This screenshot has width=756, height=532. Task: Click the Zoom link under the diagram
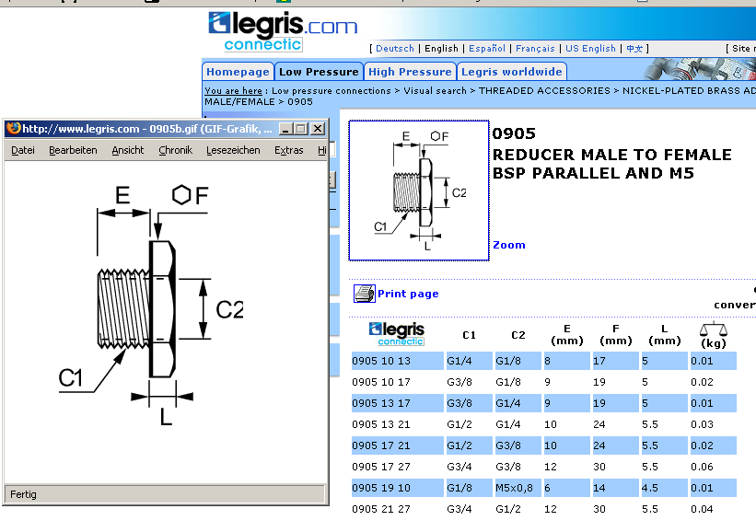pyautogui.click(x=509, y=245)
